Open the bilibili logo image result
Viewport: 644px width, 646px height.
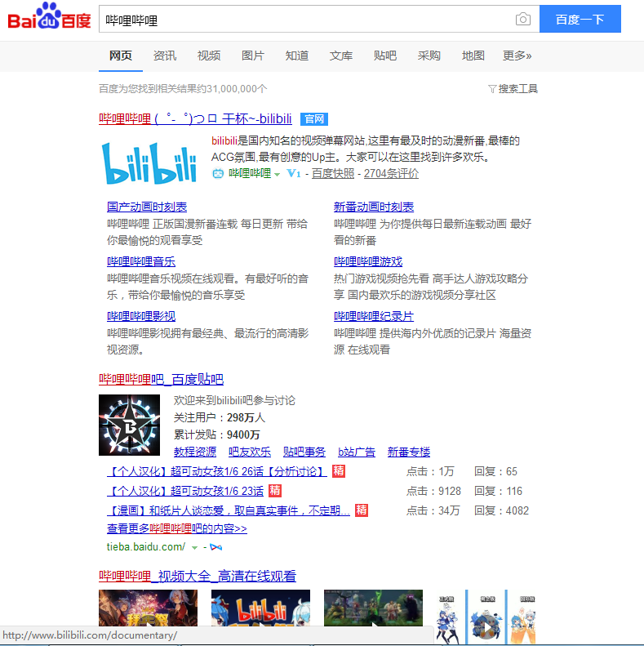149,161
